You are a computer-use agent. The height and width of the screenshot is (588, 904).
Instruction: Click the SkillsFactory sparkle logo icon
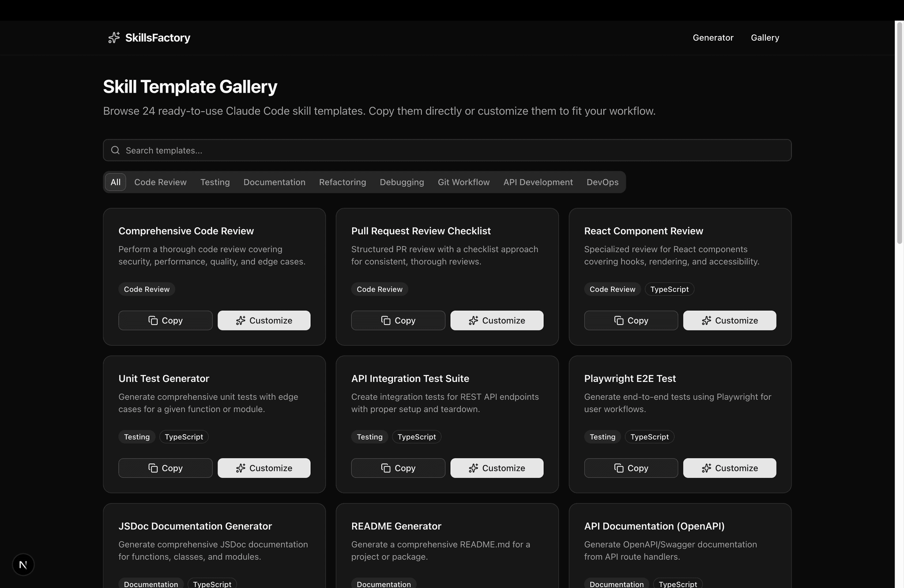click(x=114, y=38)
